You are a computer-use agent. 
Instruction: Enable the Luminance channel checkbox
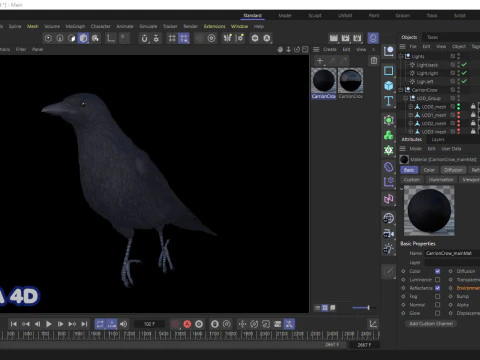437,279
